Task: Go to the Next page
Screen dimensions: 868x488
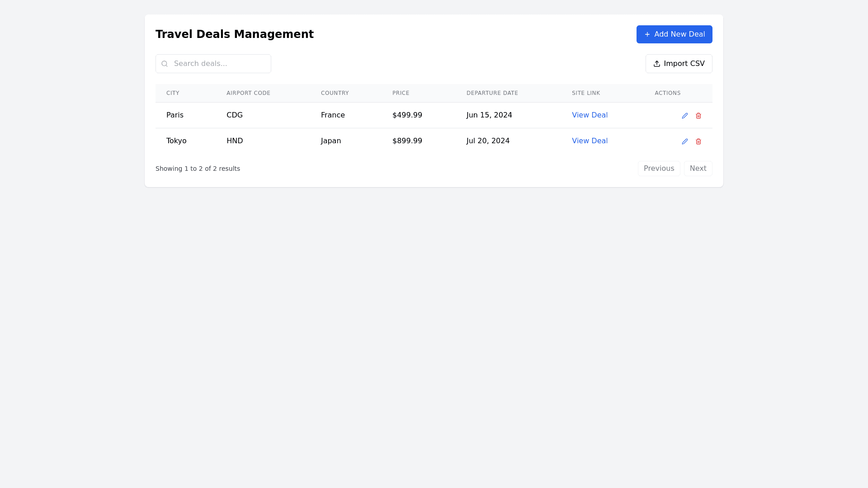Action: [698, 169]
